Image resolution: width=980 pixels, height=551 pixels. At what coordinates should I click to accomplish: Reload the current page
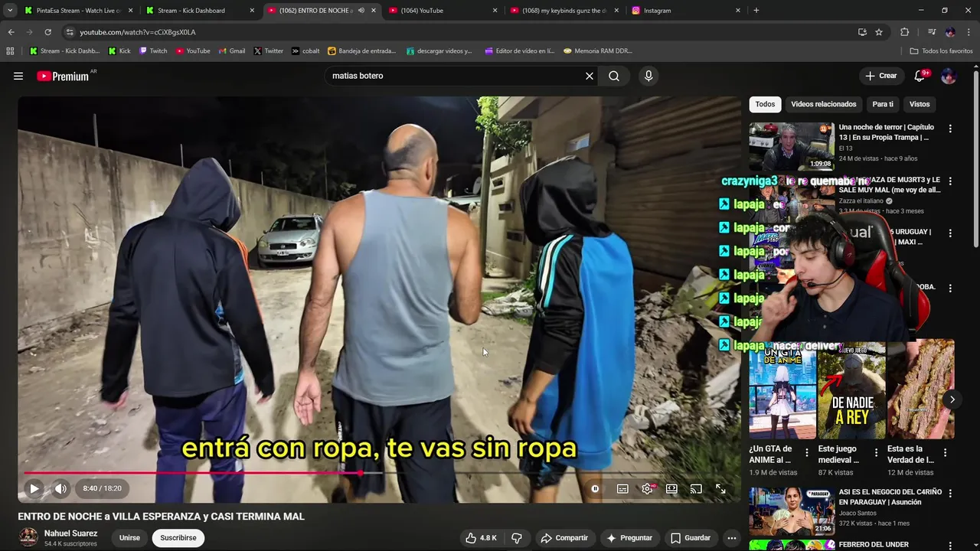(x=47, y=32)
